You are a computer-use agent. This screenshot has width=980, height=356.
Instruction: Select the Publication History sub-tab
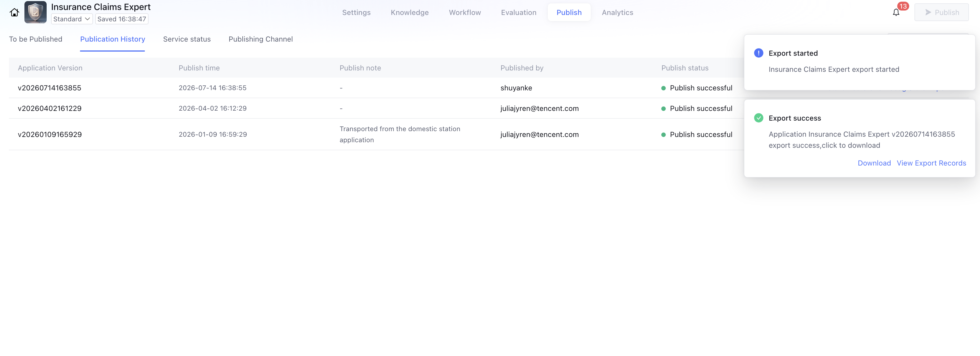tap(113, 39)
